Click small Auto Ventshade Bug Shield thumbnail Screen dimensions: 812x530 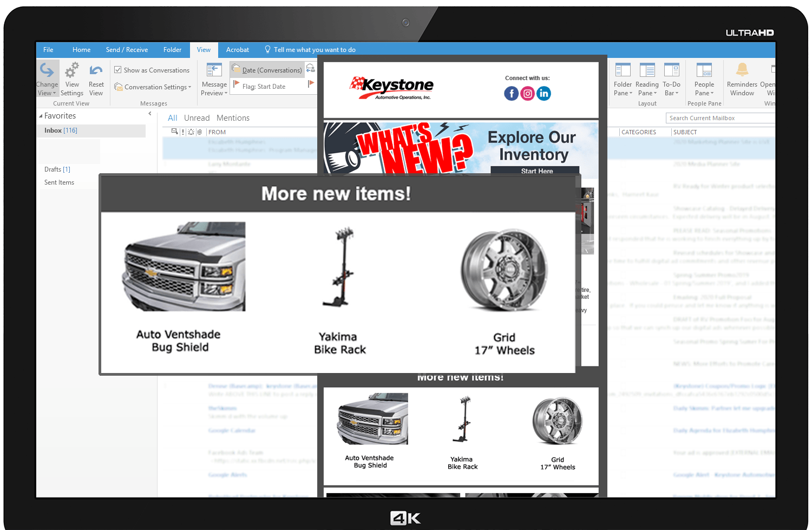tap(372, 419)
